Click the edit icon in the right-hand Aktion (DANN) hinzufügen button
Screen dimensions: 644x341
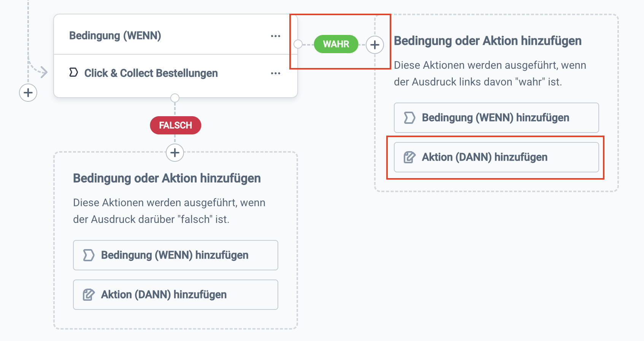click(409, 157)
